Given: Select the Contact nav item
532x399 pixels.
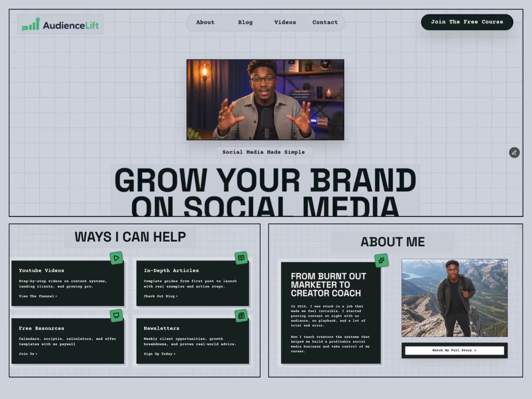Looking at the screenshot, I should pos(325,22).
